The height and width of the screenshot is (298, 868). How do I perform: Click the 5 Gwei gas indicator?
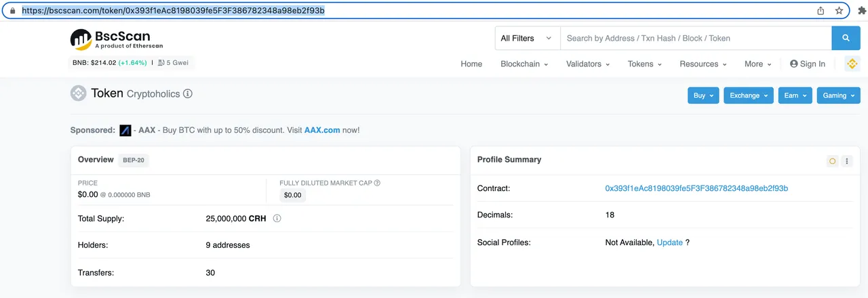tap(173, 63)
